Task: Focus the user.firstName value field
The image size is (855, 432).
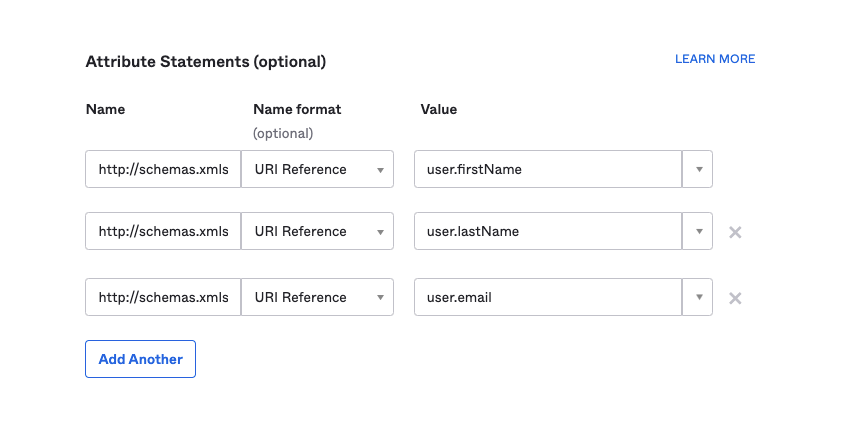Action: click(x=548, y=169)
